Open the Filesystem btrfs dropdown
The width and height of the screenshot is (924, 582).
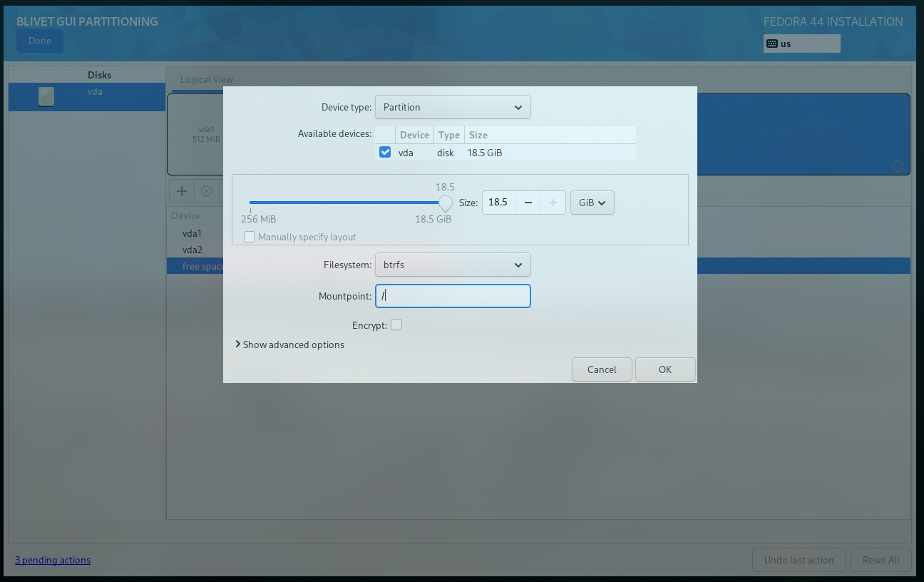[x=453, y=265]
